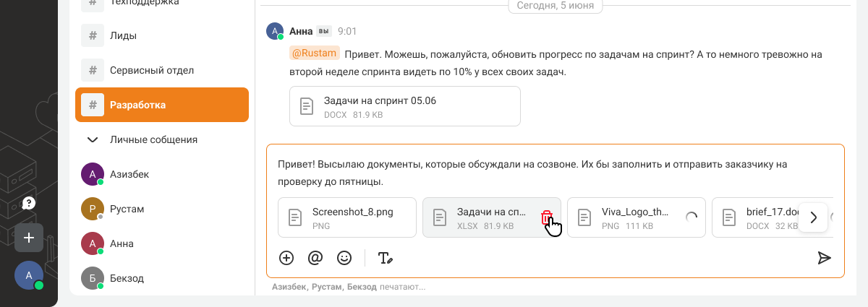The width and height of the screenshot is (868, 307).
Task: Open the emoji picker smiley icon
Action: pyautogui.click(x=344, y=258)
